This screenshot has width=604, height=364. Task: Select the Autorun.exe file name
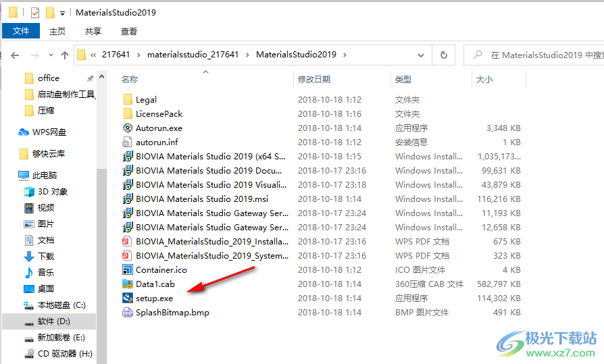click(x=159, y=128)
